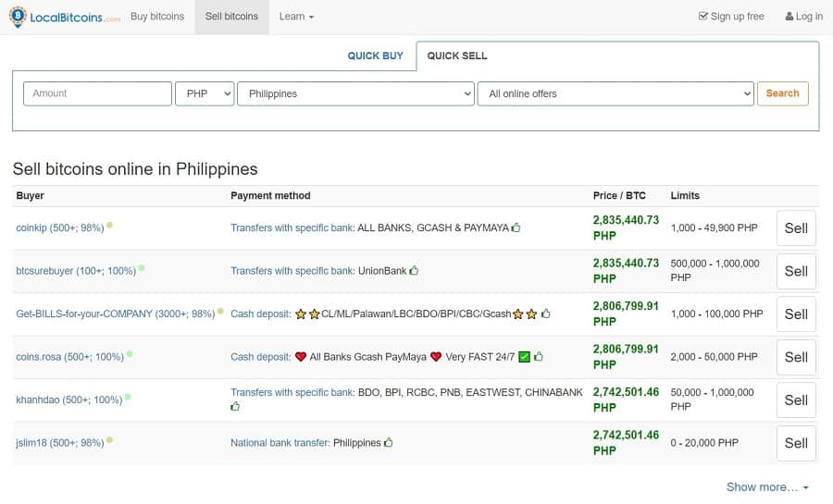Open coinkip buyer profile
The image size is (833, 504).
click(60, 228)
